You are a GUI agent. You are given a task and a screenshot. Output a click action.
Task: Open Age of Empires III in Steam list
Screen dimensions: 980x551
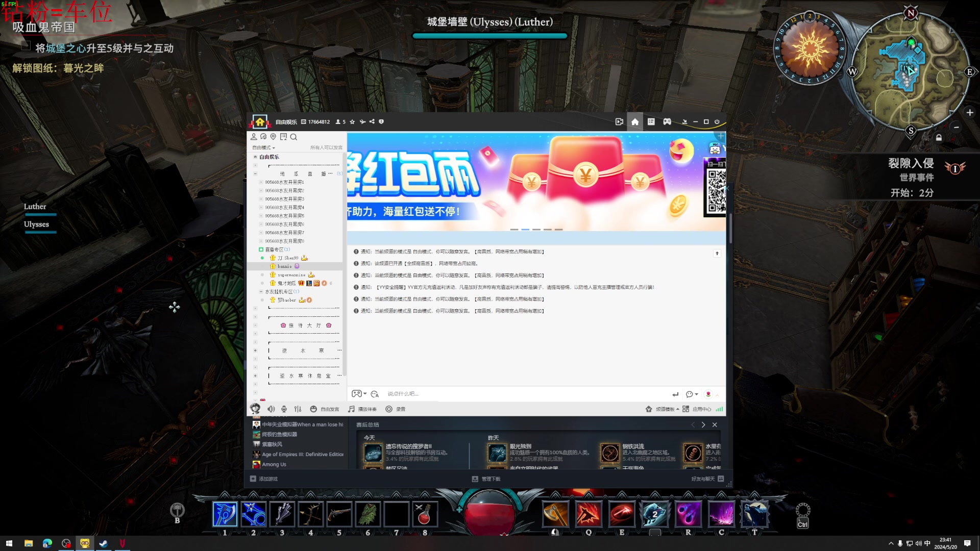(298, 455)
